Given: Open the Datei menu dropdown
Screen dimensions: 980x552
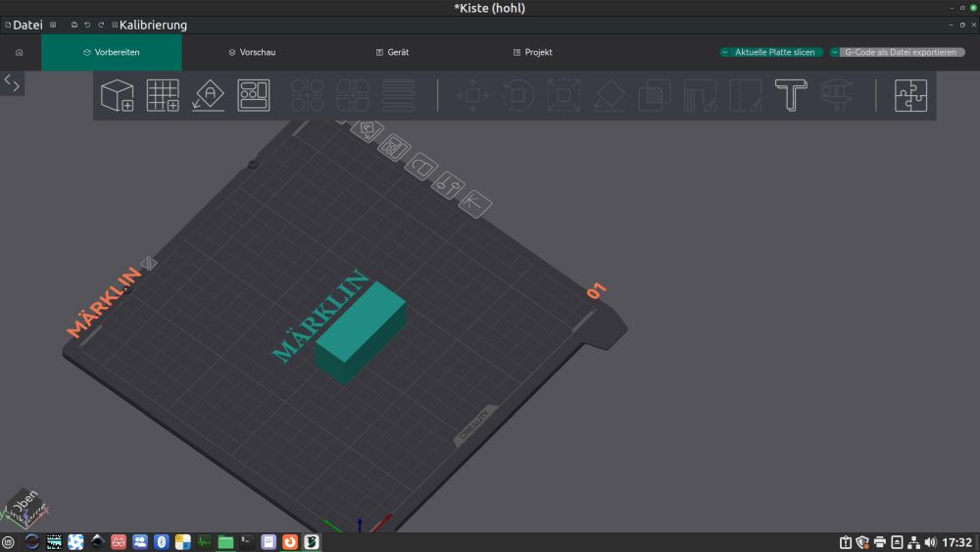Looking at the screenshot, I should coord(25,25).
